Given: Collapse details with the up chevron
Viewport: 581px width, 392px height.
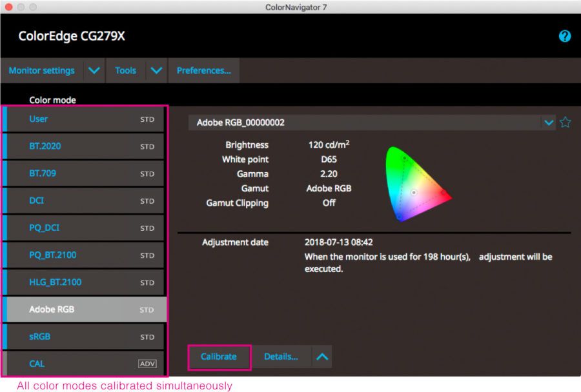Looking at the screenshot, I should click(x=322, y=357).
